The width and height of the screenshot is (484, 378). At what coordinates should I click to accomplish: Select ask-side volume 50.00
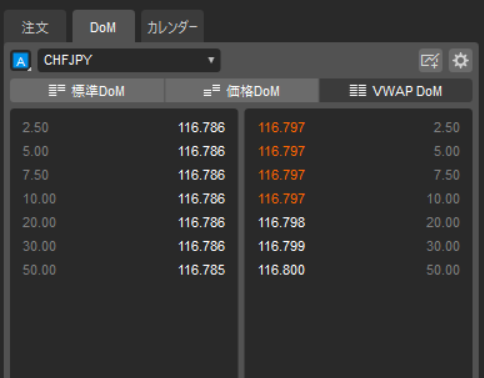pyautogui.click(x=443, y=270)
